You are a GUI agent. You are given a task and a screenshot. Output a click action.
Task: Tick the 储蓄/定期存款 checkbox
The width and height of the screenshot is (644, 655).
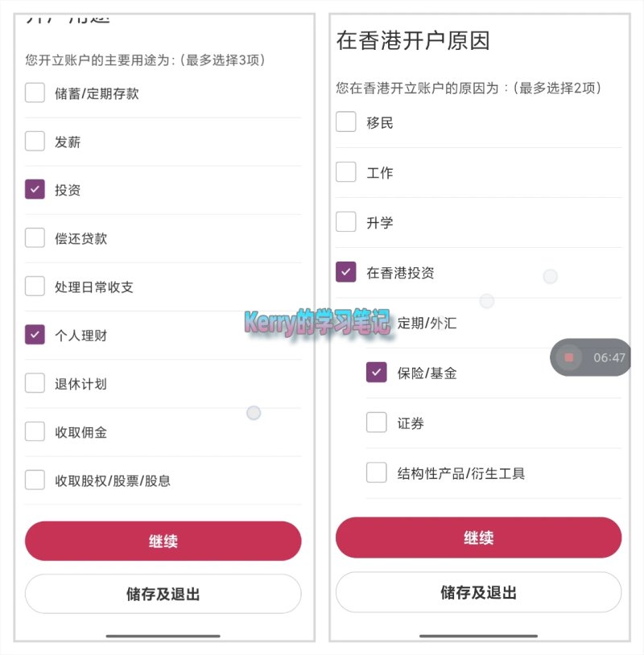35,93
